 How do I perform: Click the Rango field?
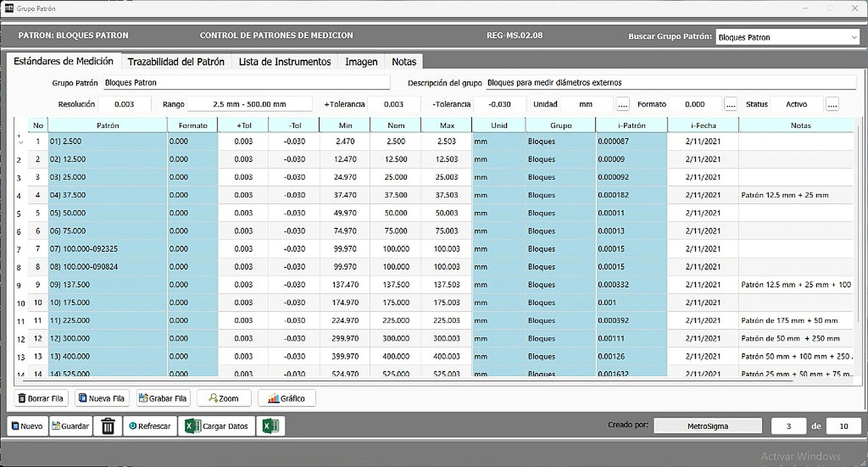[250, 104]
